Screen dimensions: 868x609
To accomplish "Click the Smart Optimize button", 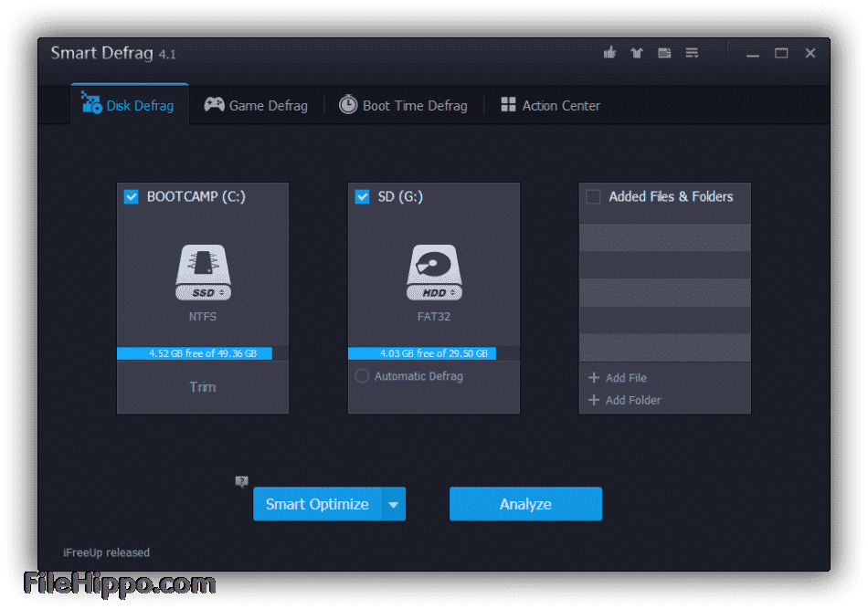I will [317, 504].
